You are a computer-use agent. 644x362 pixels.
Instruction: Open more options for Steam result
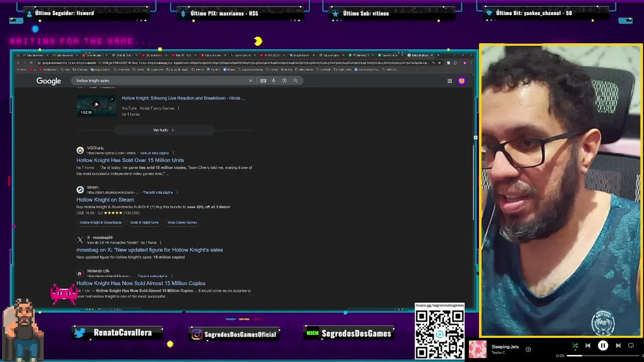click(x=177, y=192)
